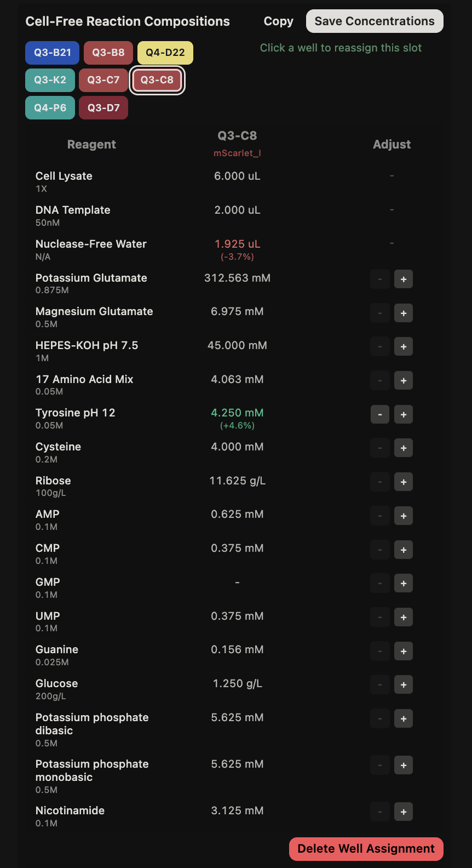Choose the Q3-D7 well slot
The height and width of the screenshot is (868, 472).
pos(103,108)
